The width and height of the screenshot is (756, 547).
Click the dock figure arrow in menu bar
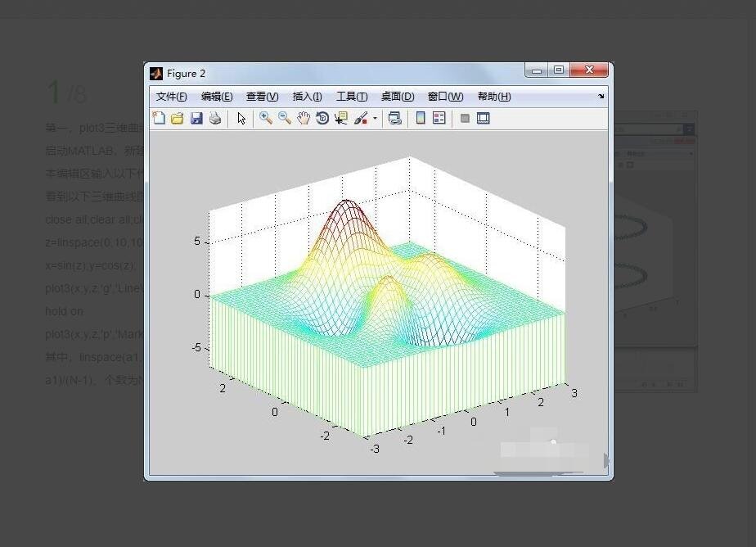coord(601,97)
